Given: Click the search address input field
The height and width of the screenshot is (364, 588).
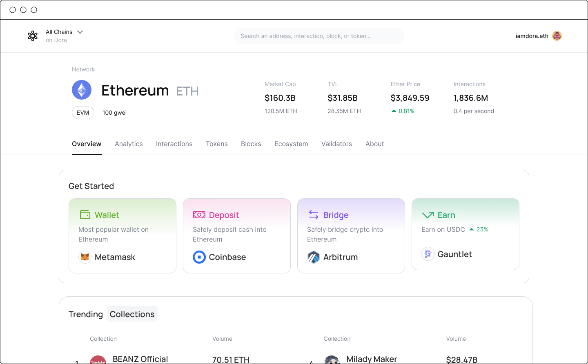Looking at the screenshot, I should click(319, 36).
